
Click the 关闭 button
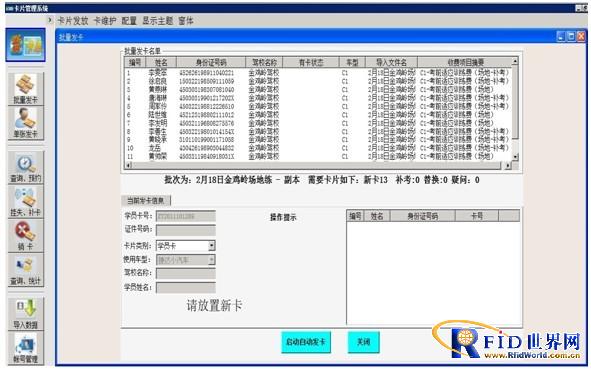(363, 342)
